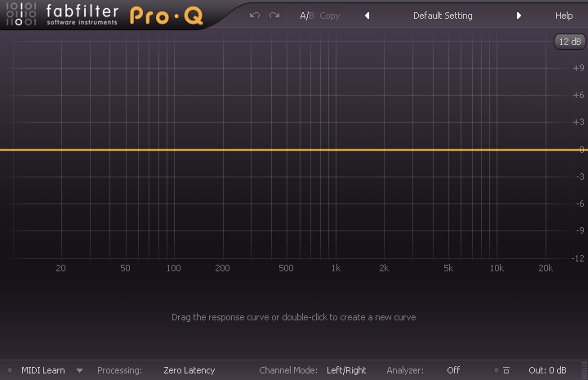Click the undo arrow icon
588x380 pixels.
(255, 16)
